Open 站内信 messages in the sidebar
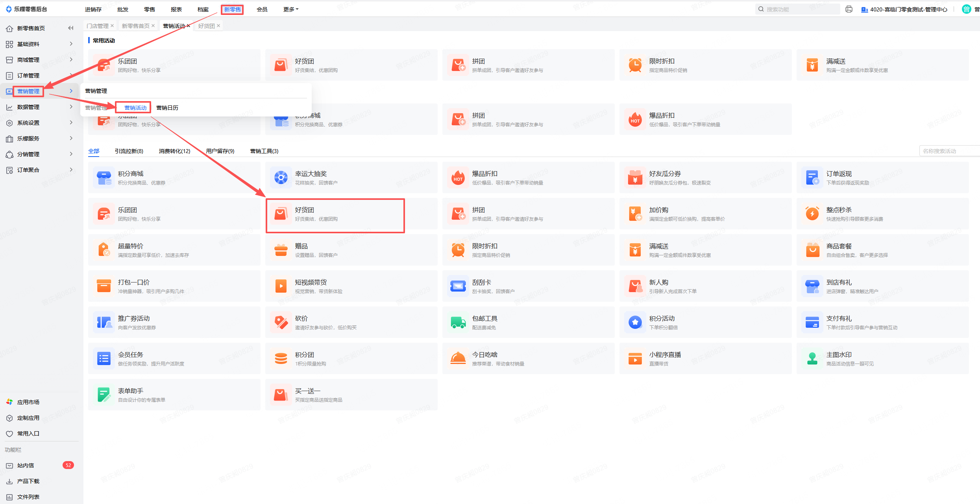This screenshot has width=980, height=504. tap(26, 465)
